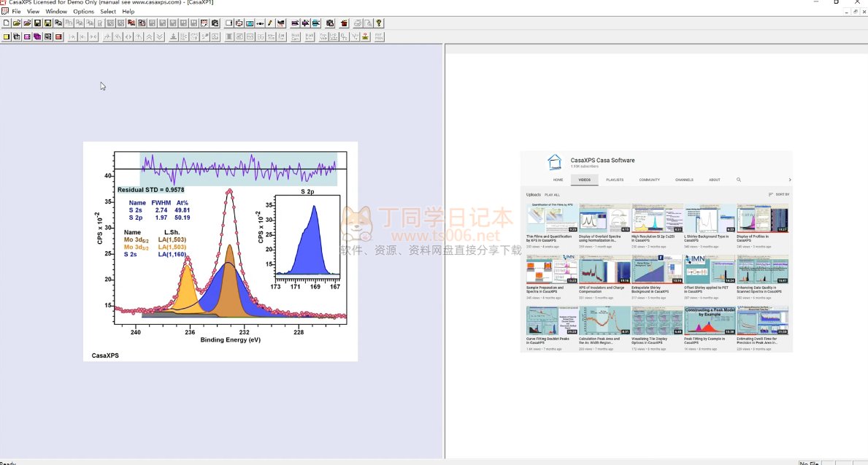868x465 pixels.
Task: Switch to the PLAYLISTS tab
Action: (615, 180)
